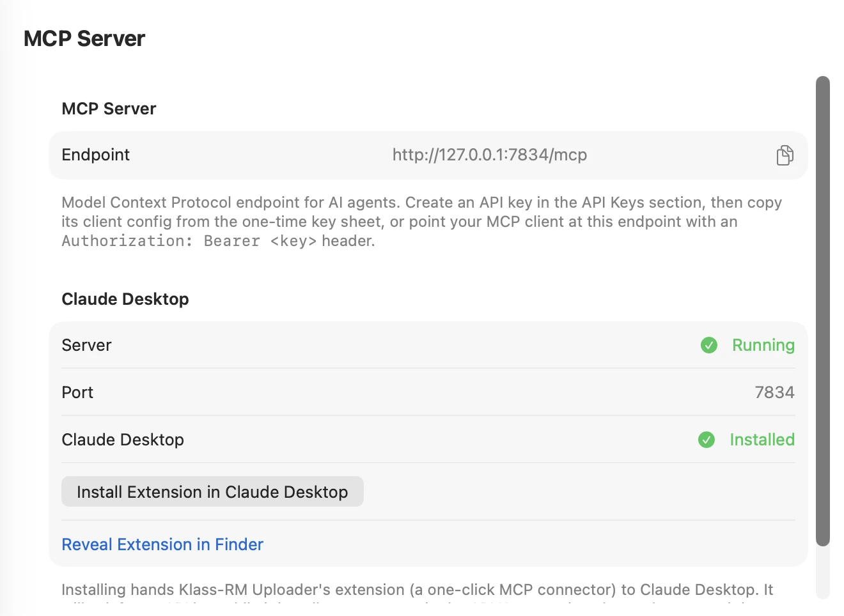The height and width of the screenshot is (616, 844).
Task: Click the MCP Server section subheading
Action: point(109,109)
